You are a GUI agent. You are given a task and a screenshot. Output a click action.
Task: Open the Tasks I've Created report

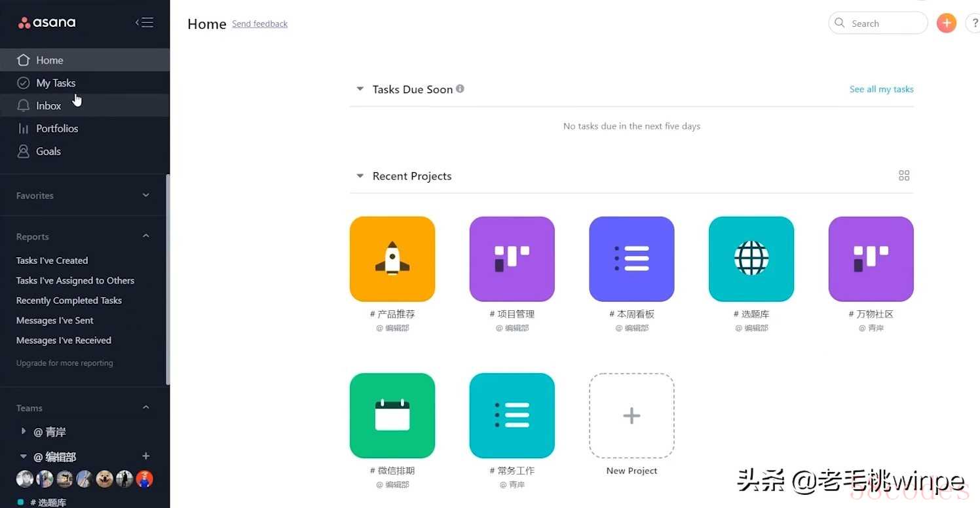52,261
